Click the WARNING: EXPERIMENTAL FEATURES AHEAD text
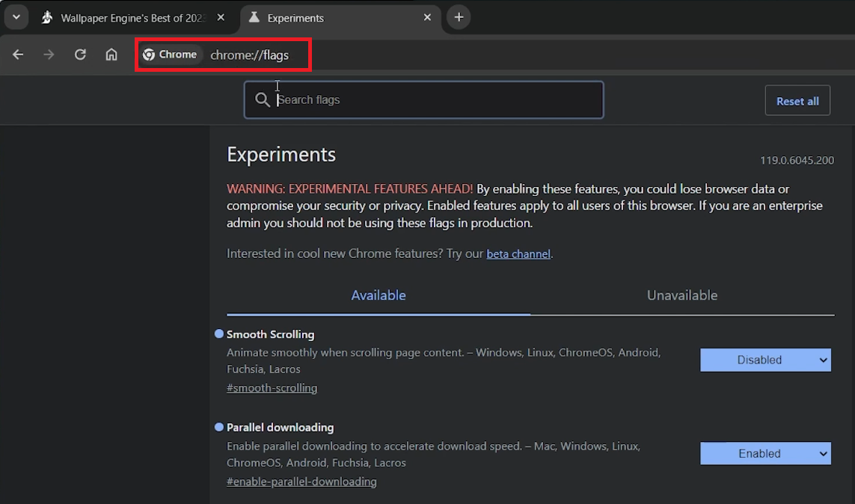 [x=349, y=189]
